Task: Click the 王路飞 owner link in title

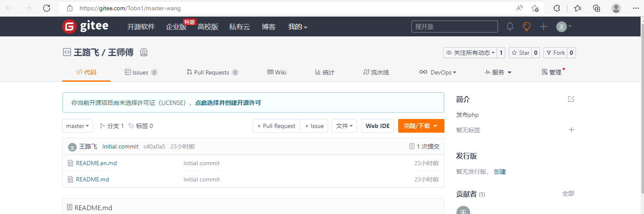Action: (x=86, y=52)
